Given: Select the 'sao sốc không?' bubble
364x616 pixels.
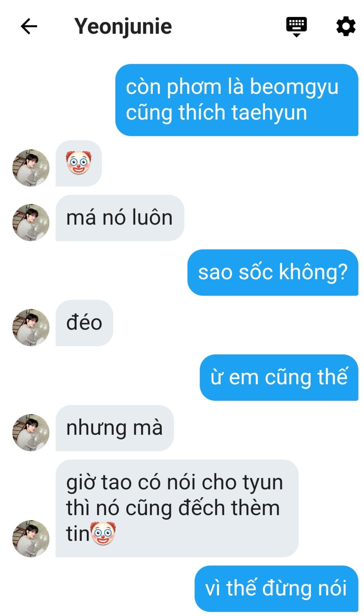Looking at the screenshot, I should tap(273, 272).
